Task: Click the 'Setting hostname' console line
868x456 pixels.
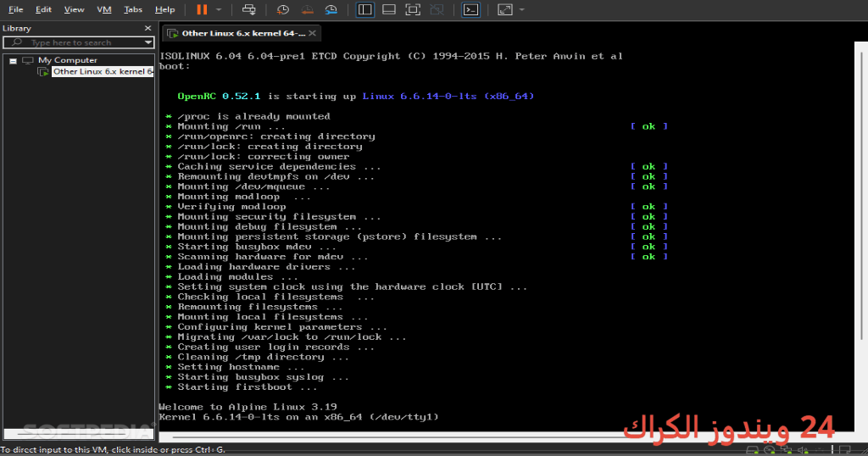Action: click(236, 367)
